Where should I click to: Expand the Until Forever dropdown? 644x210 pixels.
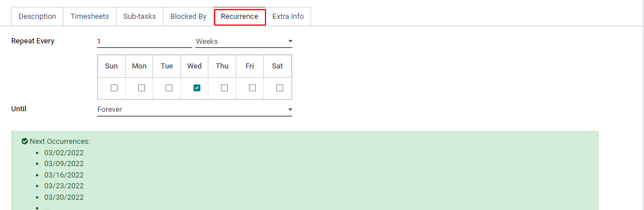[195, 110]
